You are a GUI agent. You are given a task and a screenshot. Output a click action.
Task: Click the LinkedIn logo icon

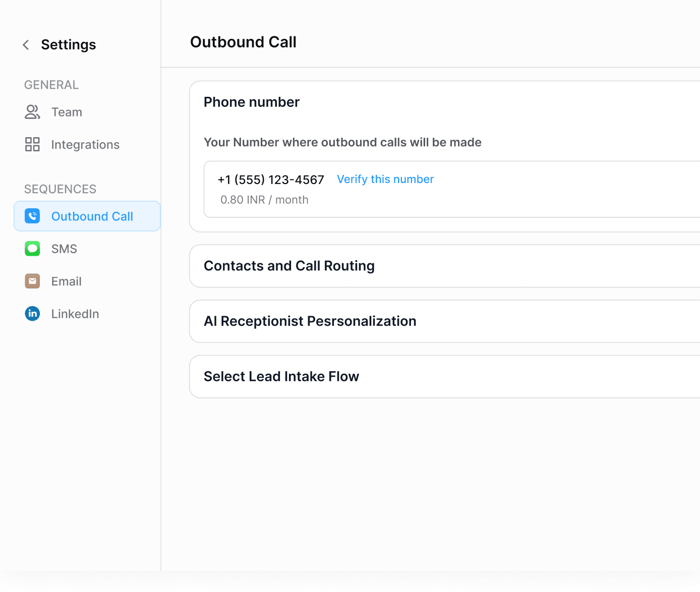(32, 314)
